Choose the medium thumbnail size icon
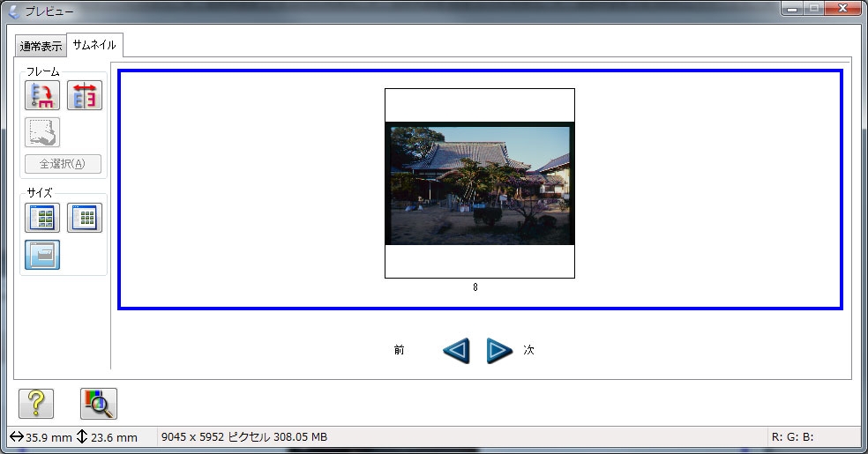This screenshot has height=454, width=868. click(x=42, y=218)
